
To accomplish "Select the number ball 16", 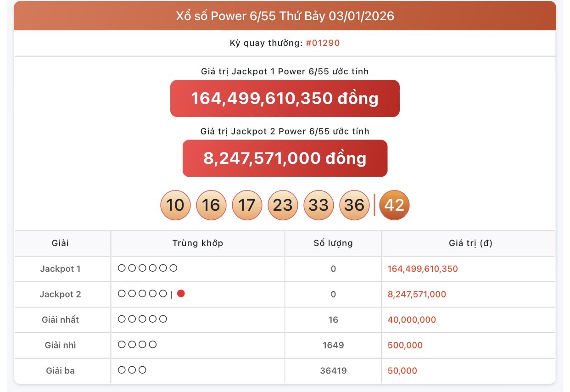I will click(211, 205).
